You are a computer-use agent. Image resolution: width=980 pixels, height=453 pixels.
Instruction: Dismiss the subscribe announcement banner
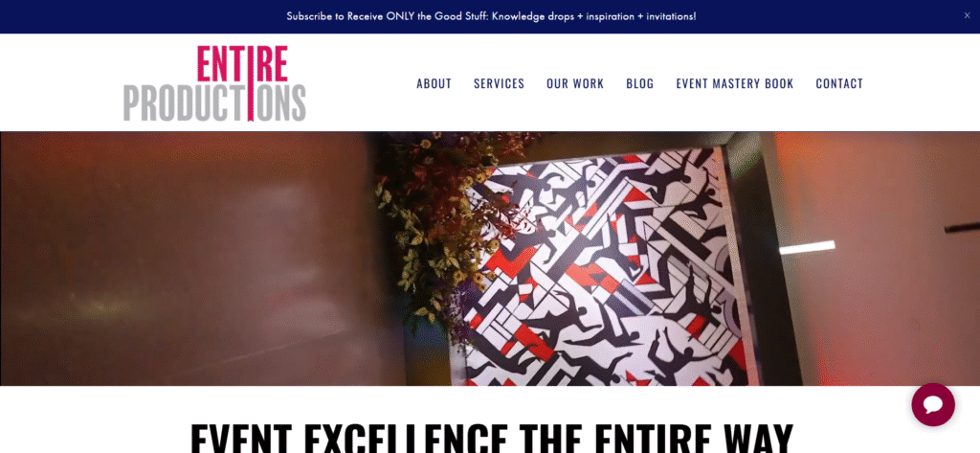point(967,15)
